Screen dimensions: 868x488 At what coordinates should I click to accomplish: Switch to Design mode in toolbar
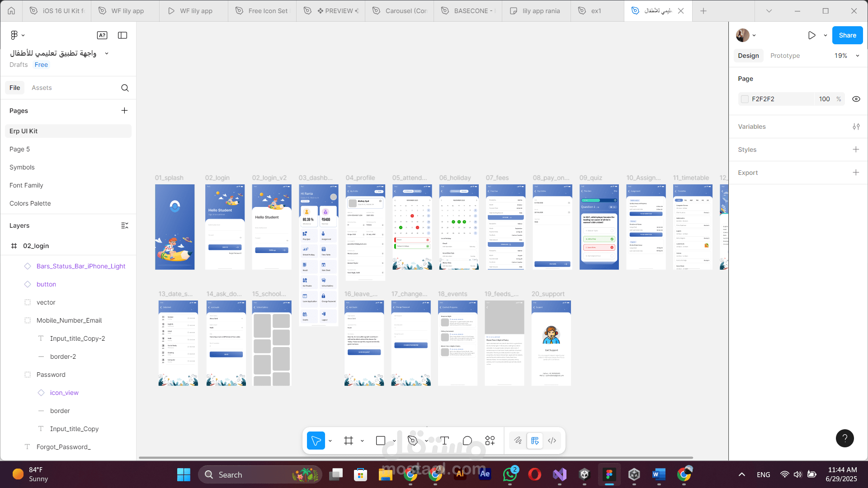point(535,441)
